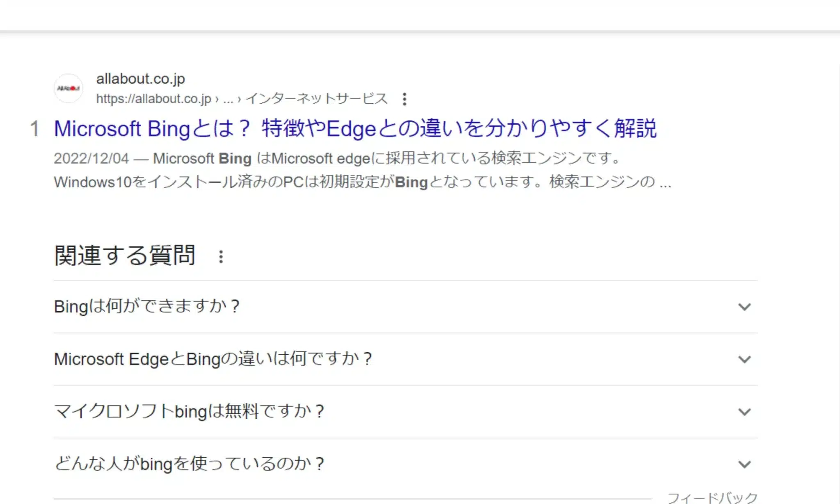The height and width of the screenshot is (504, 840).
Task: Click the フィードバック link
Action: [712, 497]
